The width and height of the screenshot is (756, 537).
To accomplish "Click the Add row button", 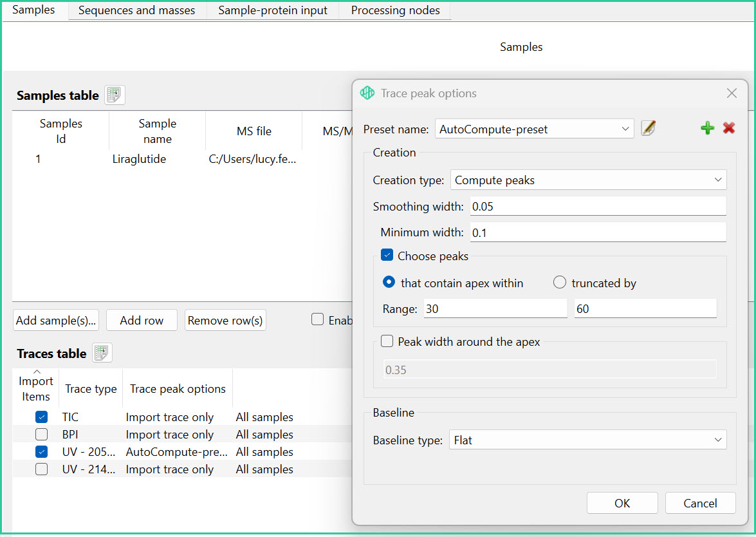I will click(142, 321).
